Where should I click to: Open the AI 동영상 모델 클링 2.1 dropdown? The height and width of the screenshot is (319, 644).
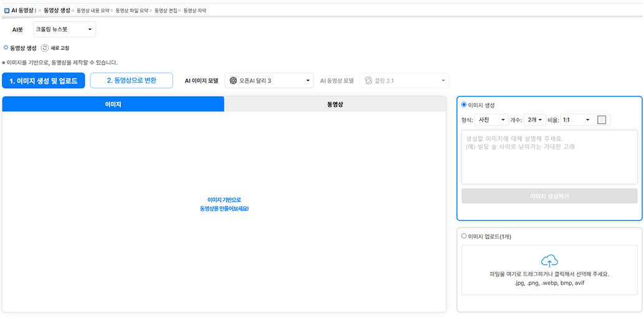404,81
